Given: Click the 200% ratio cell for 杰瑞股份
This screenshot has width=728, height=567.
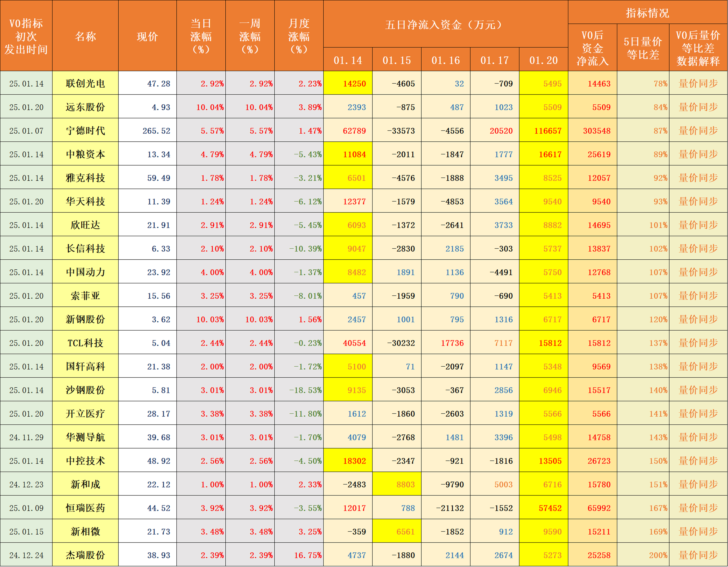Looking at the screenshot, I should [643, 555].
